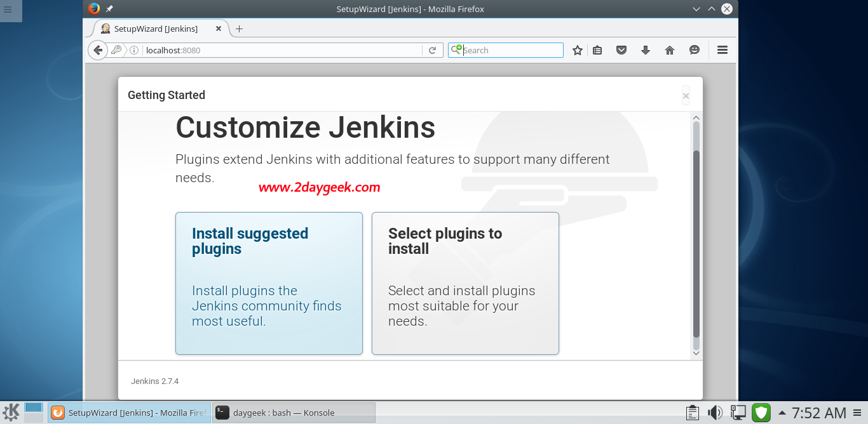
Task: Close the Getting Started dialog
Action: pyautogui.click(x=686, y=96)
